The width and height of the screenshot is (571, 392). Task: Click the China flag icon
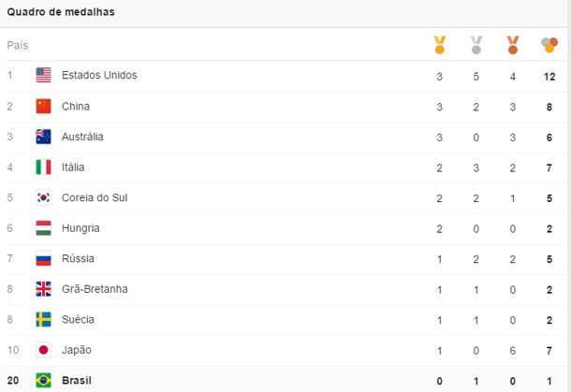tap(43, 107)
